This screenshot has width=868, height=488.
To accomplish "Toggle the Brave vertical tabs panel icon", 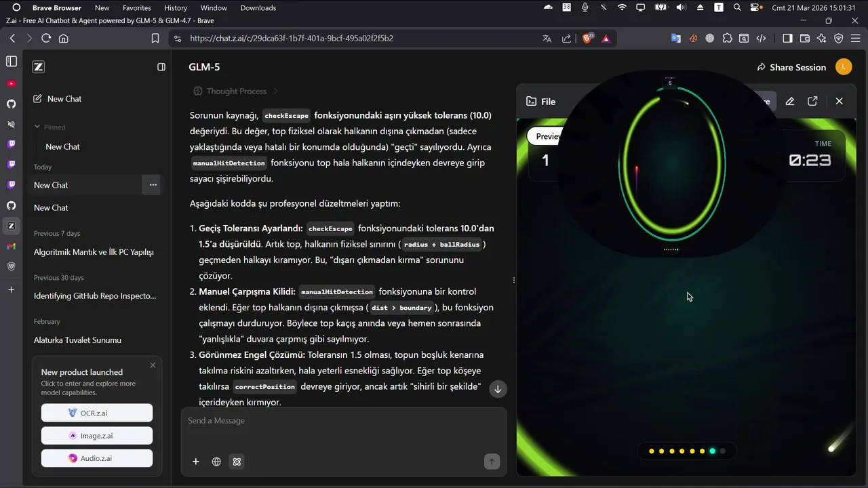I will pos(11,62).
